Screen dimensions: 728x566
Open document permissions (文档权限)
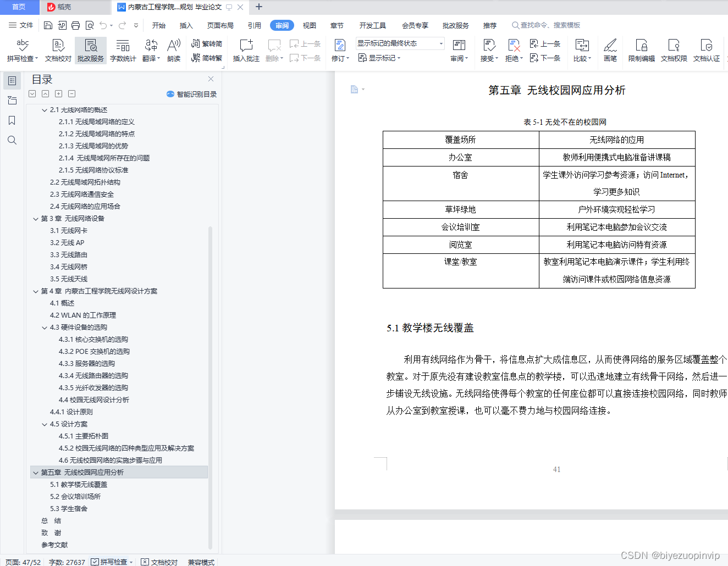[674, 51]
